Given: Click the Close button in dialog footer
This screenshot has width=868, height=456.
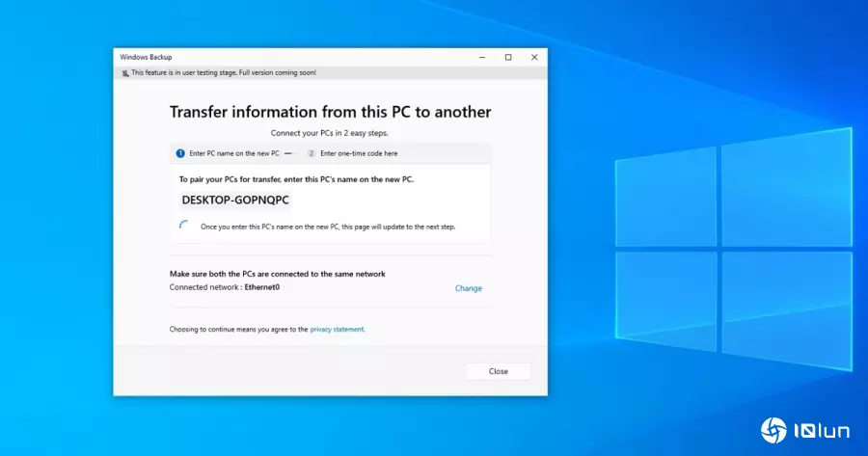Looking at the screenshot, I should (499, 371).
